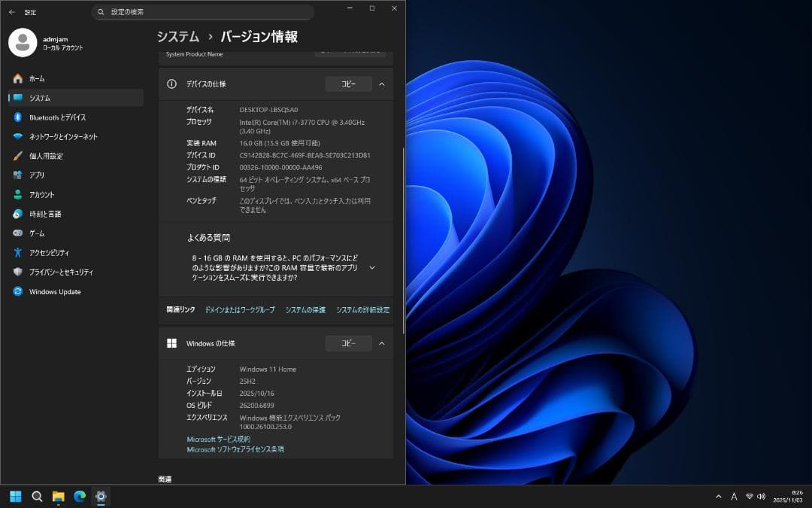Screen dimensions: 812x508
Task: Click the 設定の検索 search box
Action: point(203,12)
